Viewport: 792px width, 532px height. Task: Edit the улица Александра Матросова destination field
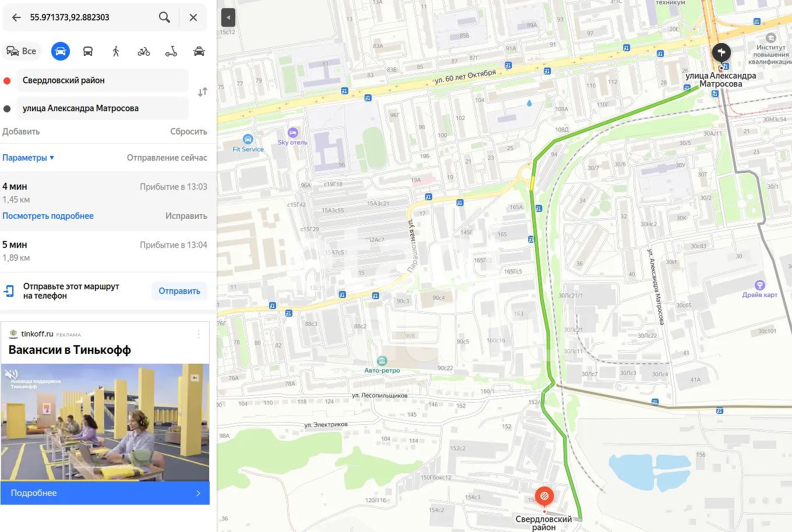[x=102, y=108]
